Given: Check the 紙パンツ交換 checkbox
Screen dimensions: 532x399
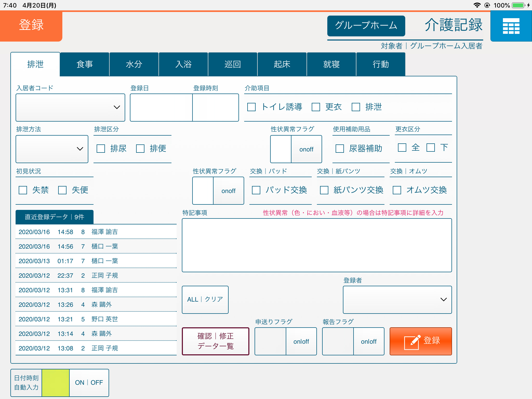Looking at the screenshot, I should [x=324, y=190].
